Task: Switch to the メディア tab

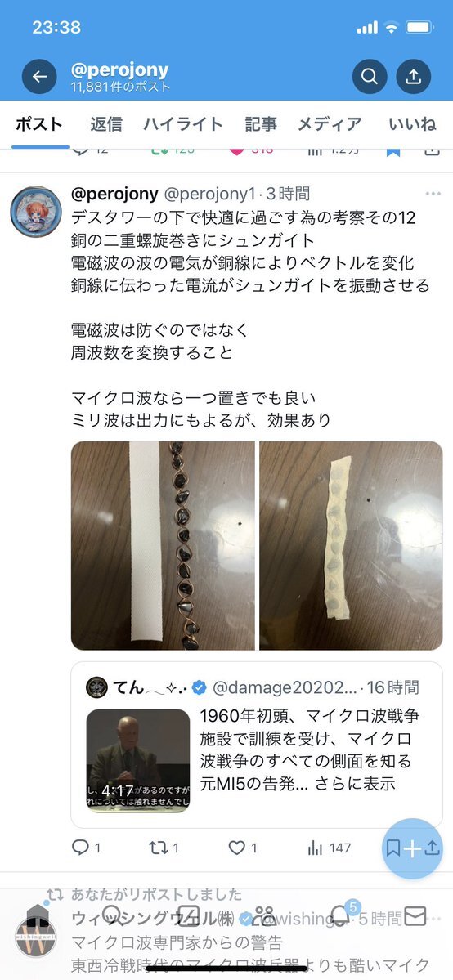Action: tap(329, 123)
